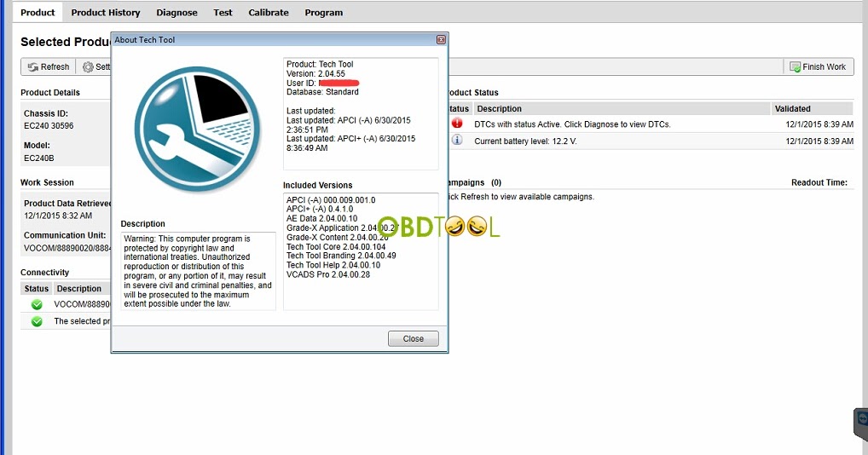Go to the Test tab
This screenshot has height=455, width=868.
tap(223, 12)
